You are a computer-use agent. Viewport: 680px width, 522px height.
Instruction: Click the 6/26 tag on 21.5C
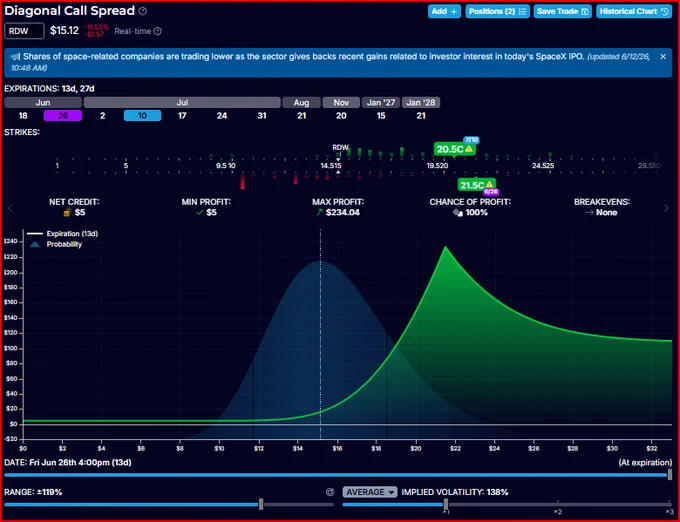click(491, 192)
